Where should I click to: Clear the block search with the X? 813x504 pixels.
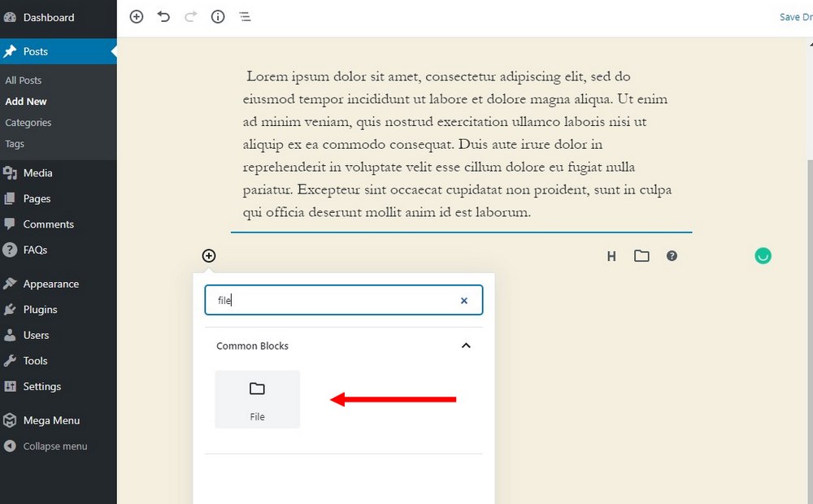pyautogui.click(x=464, y=300)
